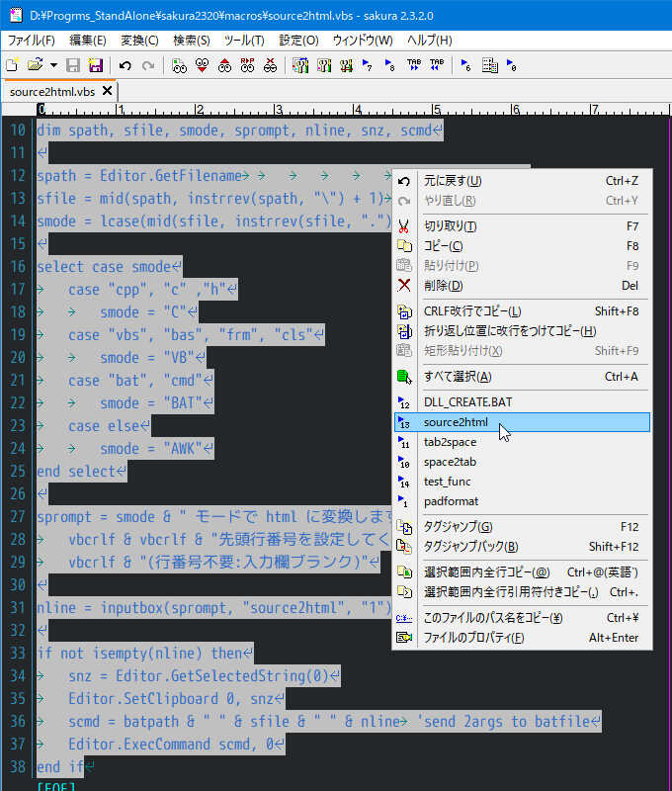The height and width of the screenshot is (791, 672).
Task: Run DLL_CREATE.BAT macro from context menu
Action: coord(522,402)
